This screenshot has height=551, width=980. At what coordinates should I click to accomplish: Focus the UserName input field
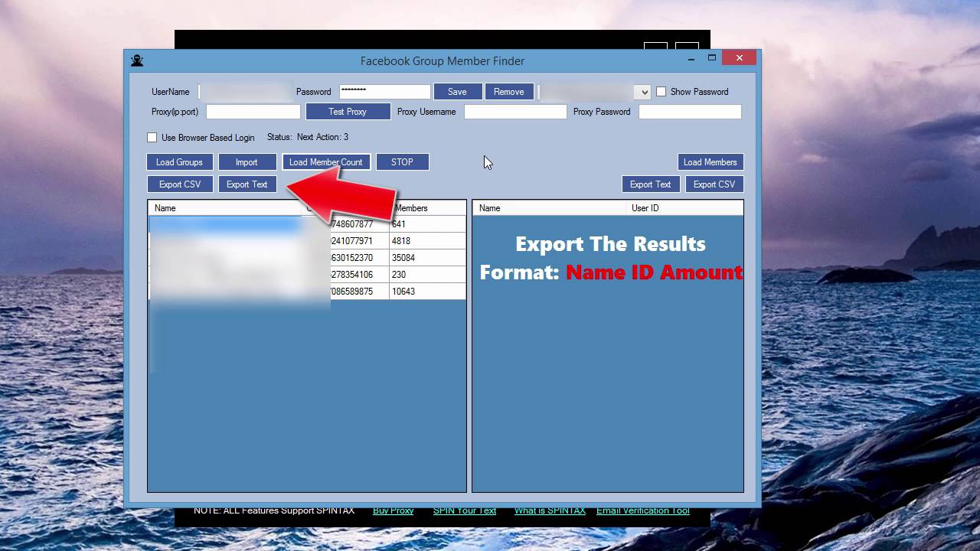[246, 92]
